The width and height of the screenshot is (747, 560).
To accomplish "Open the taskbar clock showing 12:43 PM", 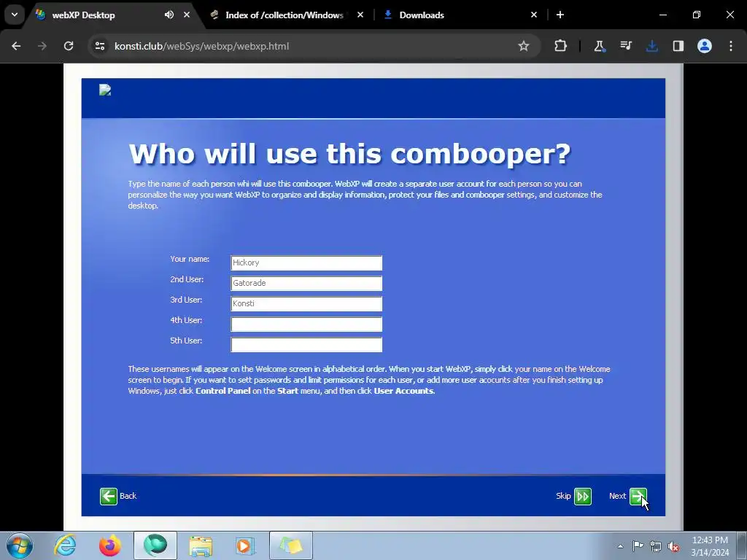I will [710, 546].
